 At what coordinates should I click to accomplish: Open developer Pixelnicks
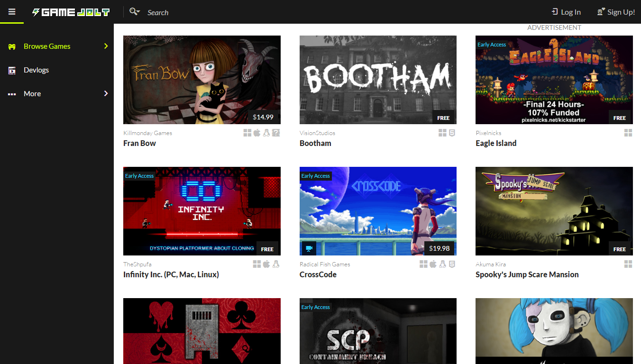[488, 133]
